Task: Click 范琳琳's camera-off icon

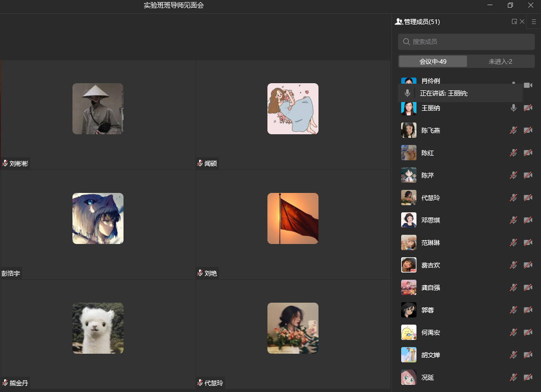Action: tap(528, 242)
